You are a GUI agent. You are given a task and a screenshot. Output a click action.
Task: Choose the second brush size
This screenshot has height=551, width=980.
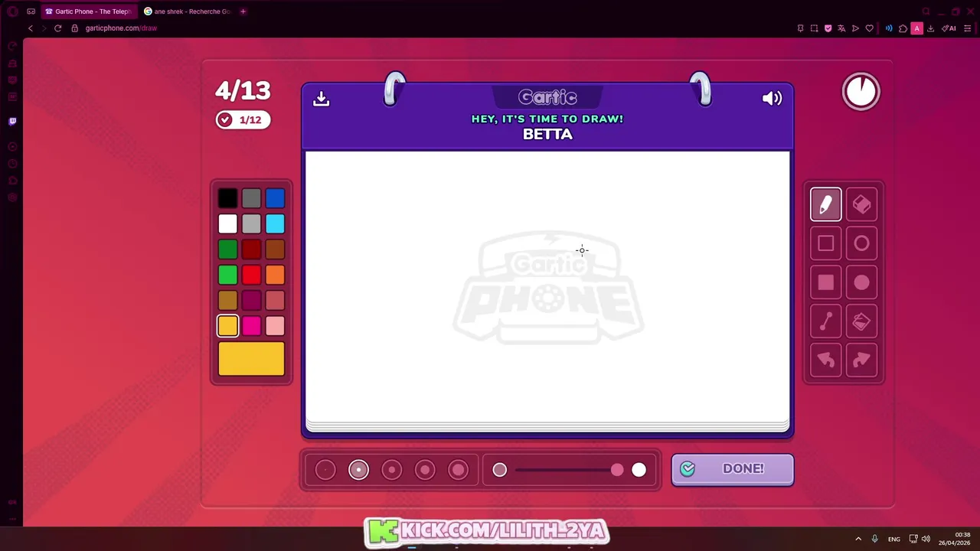coord(358,470)
